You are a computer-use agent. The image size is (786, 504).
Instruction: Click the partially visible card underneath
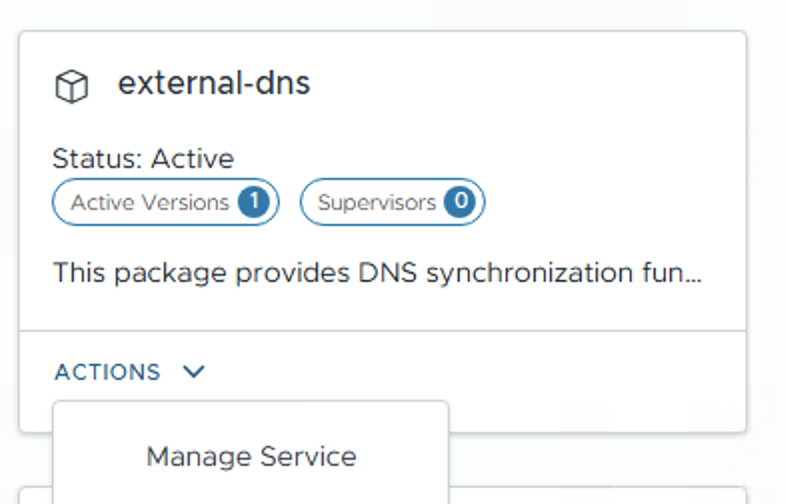tap(600, 496)
